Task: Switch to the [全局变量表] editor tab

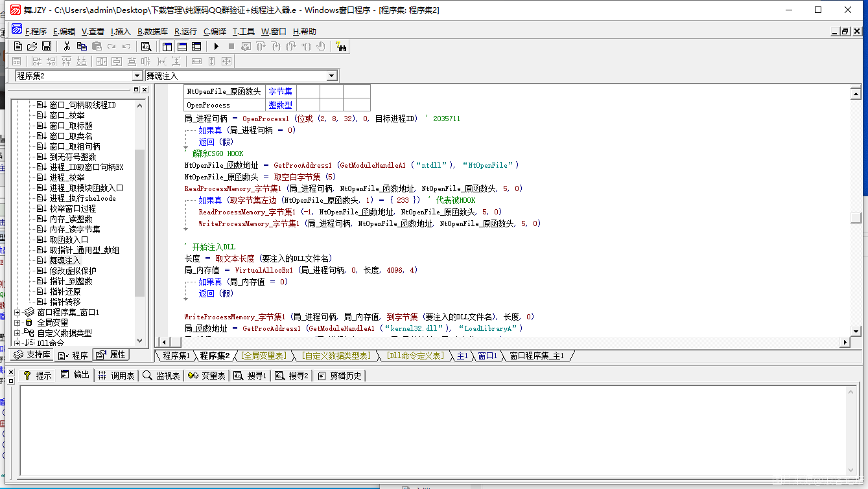Action: tap(263, 356)
